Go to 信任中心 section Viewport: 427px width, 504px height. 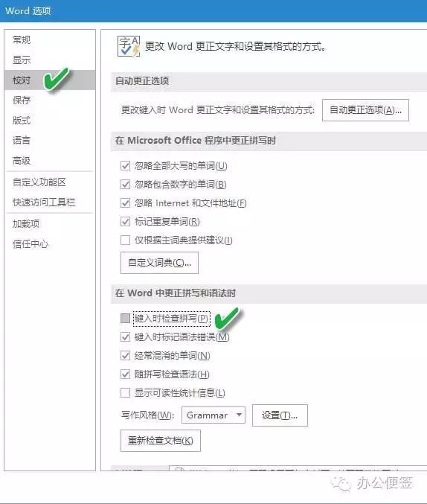click(x=30, y=244)
